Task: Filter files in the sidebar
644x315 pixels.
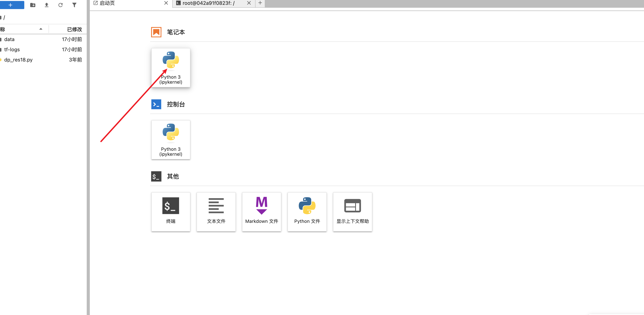Action: point(75,5)
